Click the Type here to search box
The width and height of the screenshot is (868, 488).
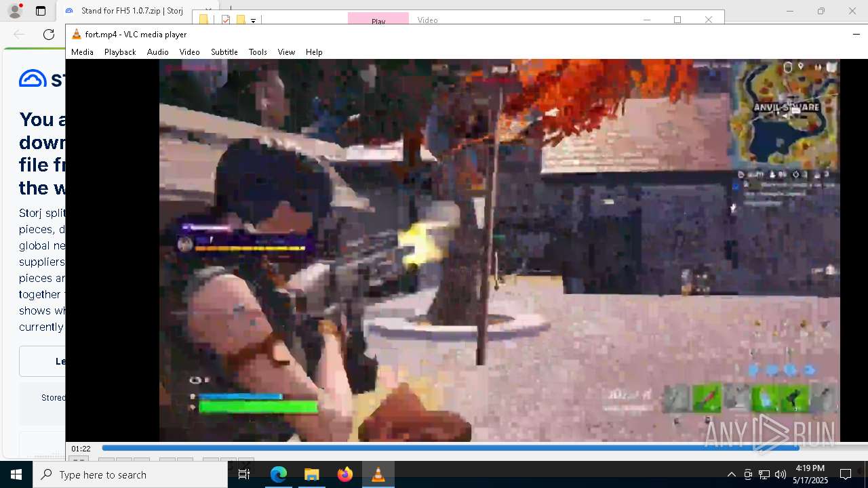(x=130, y=474)
